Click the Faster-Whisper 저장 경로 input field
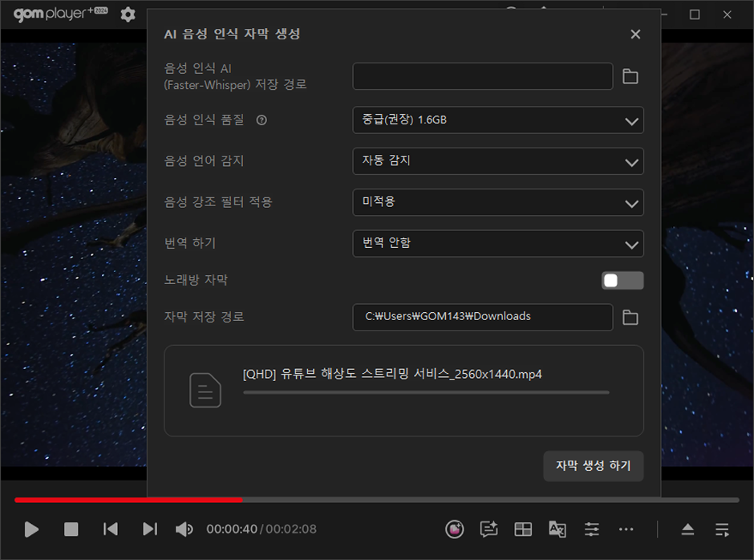The height and width of the screenshot is (560, 754). coord(483,76)
